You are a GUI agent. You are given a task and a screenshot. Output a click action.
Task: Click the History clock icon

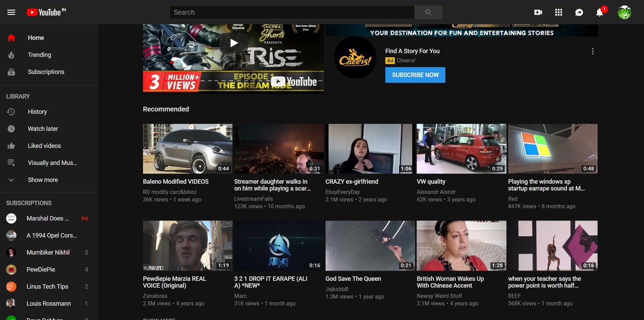(x=11, y=112)
